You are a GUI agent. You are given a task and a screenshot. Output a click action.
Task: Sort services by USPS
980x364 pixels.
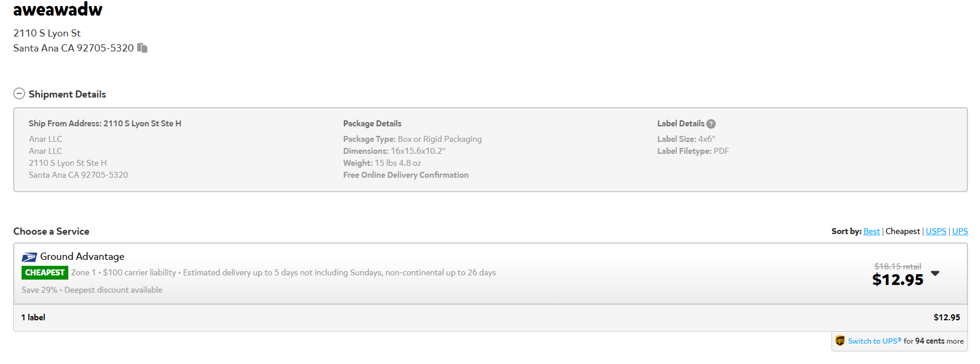(x=936, y=231)
